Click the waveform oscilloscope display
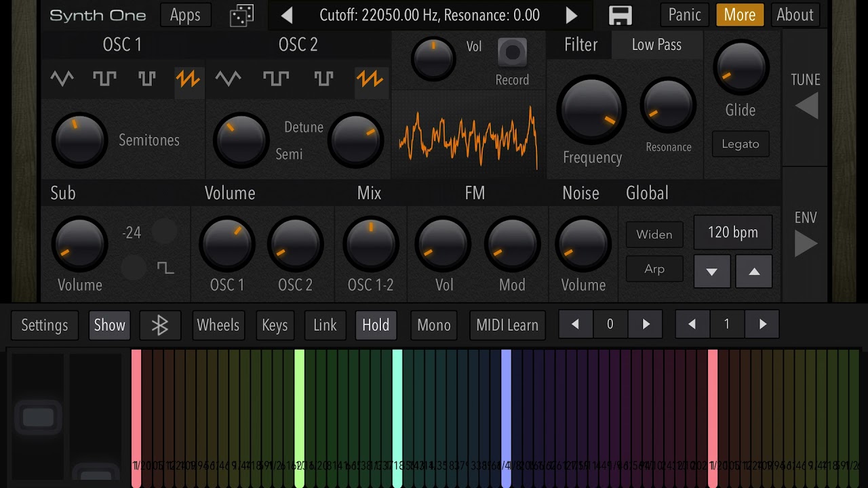The height and width of the screenshot is (488, 868). pos(469,136)
